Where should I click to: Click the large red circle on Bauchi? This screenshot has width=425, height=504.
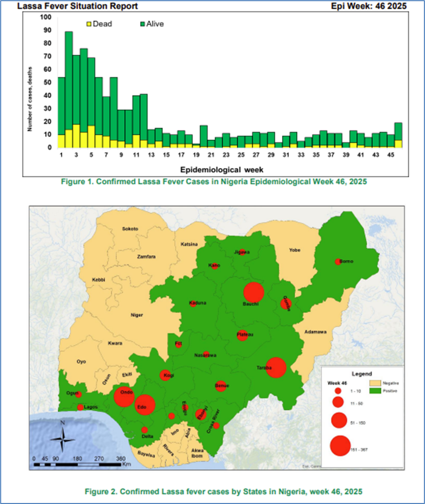[254, 292]
